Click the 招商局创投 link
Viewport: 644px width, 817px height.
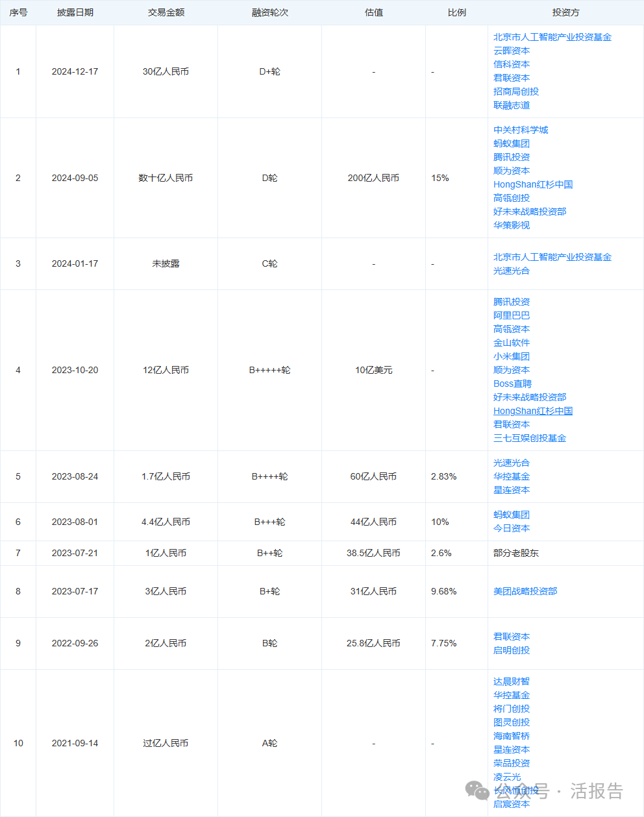point(516,91)
